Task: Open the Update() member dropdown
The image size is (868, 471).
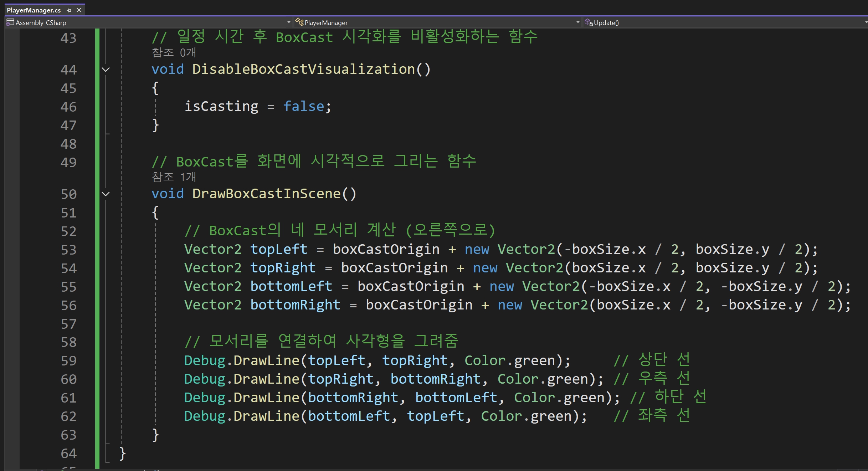Action: [x=866, y=22]
